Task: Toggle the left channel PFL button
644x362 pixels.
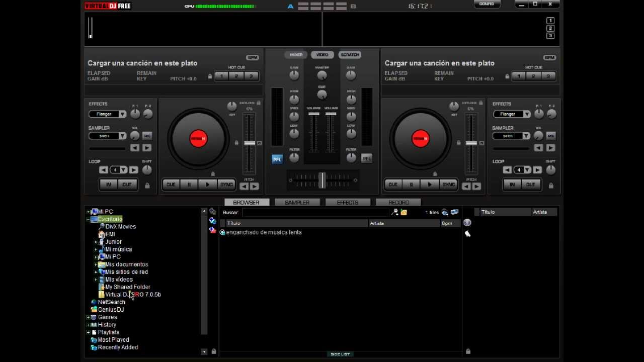Action: tap(277, 159)
